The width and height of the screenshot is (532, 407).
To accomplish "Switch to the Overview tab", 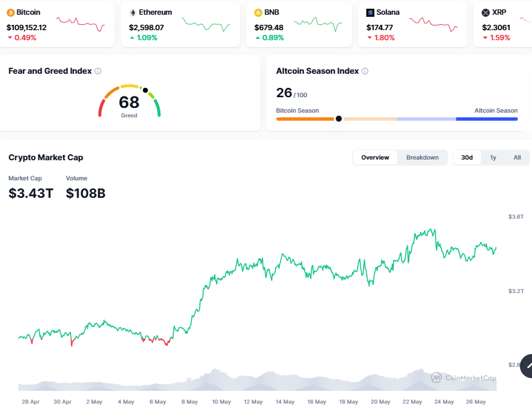I will pos(375,158).
